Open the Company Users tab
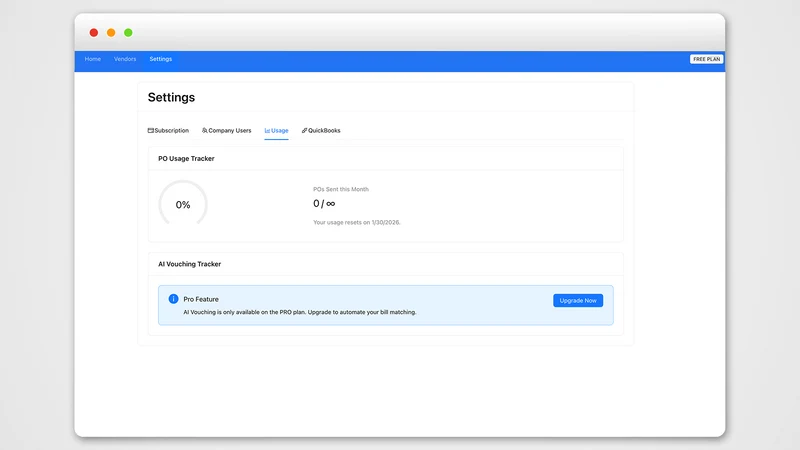This screenshot has width=800, height=450. (x=227, y=131)
